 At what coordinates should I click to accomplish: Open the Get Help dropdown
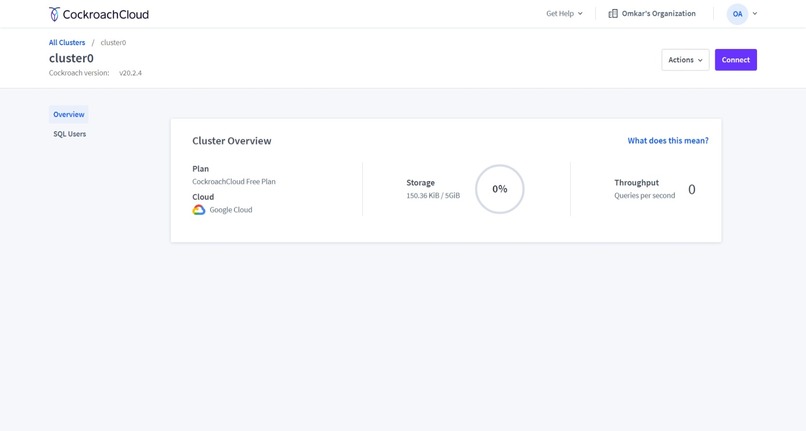click(x=564, y=14)
